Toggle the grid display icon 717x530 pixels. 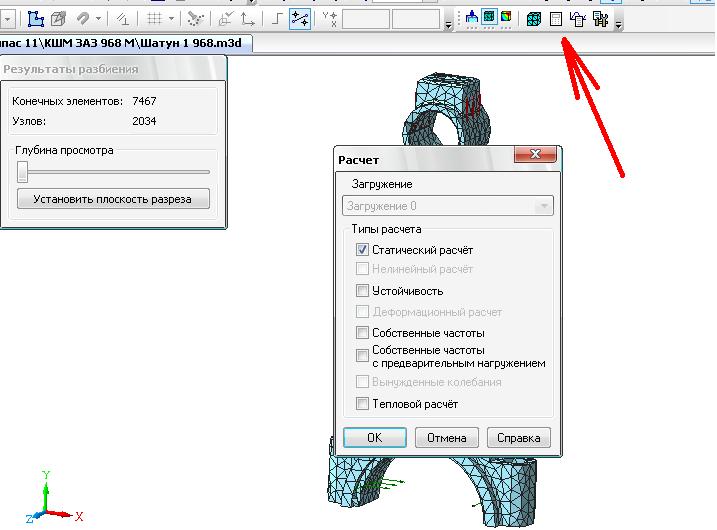point(155,19)
